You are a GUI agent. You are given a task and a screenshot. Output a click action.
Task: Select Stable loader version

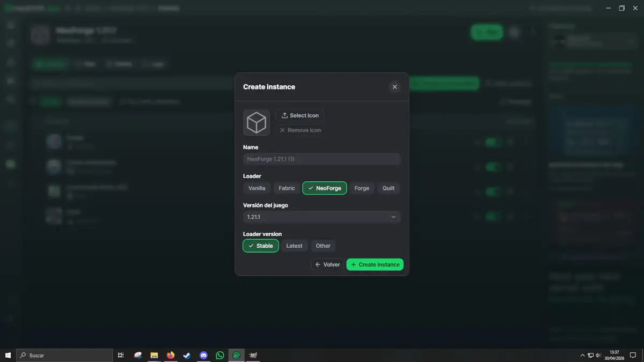260,246
